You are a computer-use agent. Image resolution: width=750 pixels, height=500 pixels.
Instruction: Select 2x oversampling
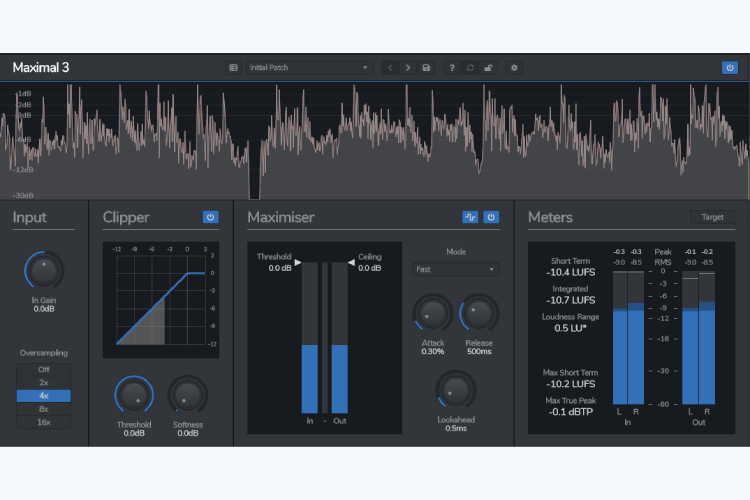click(x=44, y=383)
